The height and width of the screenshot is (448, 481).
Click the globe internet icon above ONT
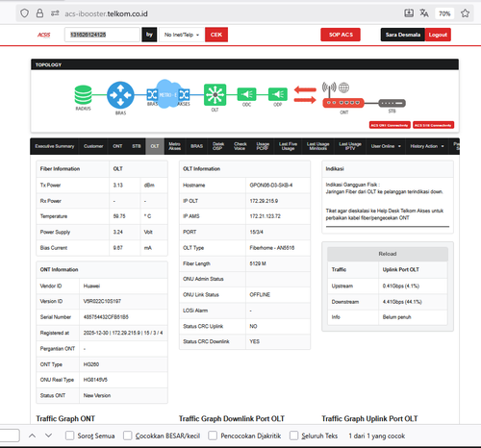point(343,87)
